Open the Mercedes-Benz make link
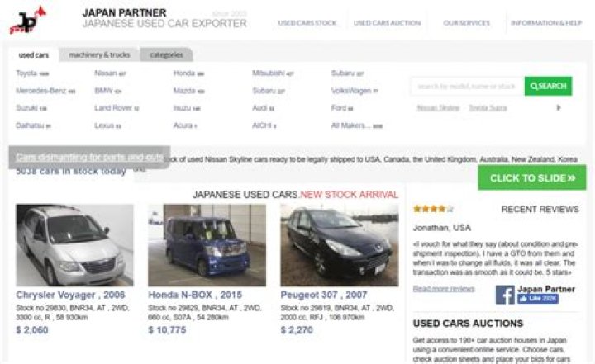Viewport: 595px width, 364px height. pos(45,91)
